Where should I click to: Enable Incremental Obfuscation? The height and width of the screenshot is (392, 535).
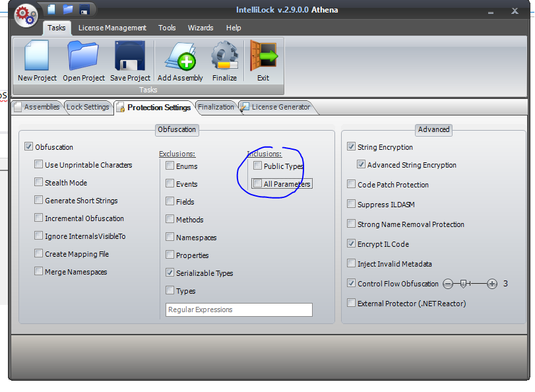click(38, 218)
